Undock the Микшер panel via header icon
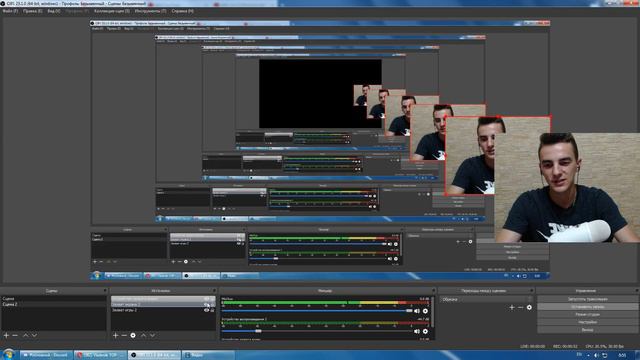The image size is (640, 360). 433,291
